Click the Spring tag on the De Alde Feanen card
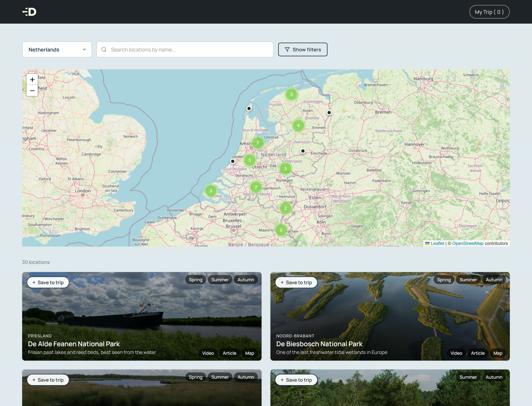The height and width of the screenshot is (406, 532). click(x=196, y=280)
